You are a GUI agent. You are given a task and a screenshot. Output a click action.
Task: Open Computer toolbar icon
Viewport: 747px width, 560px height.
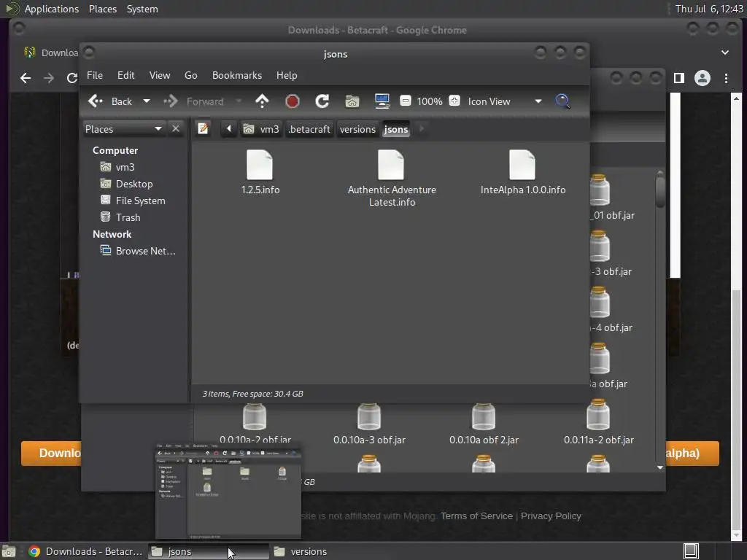[x=382, y=101]
